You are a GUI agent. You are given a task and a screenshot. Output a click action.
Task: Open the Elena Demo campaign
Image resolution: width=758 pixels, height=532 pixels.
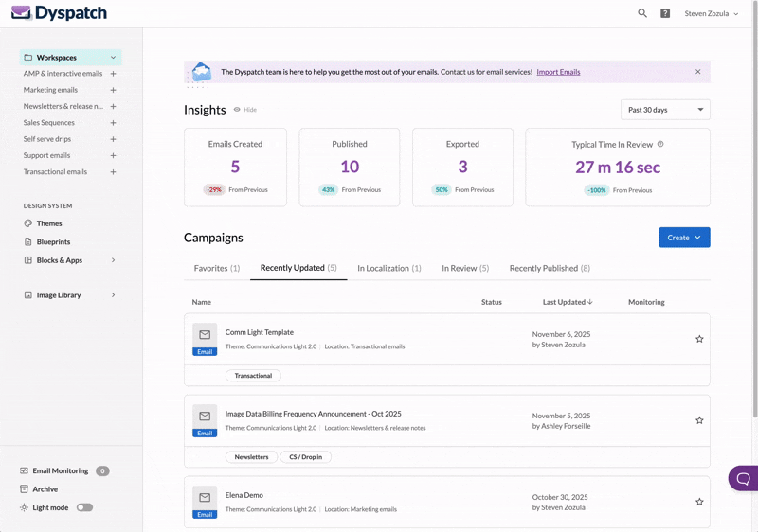244,495
